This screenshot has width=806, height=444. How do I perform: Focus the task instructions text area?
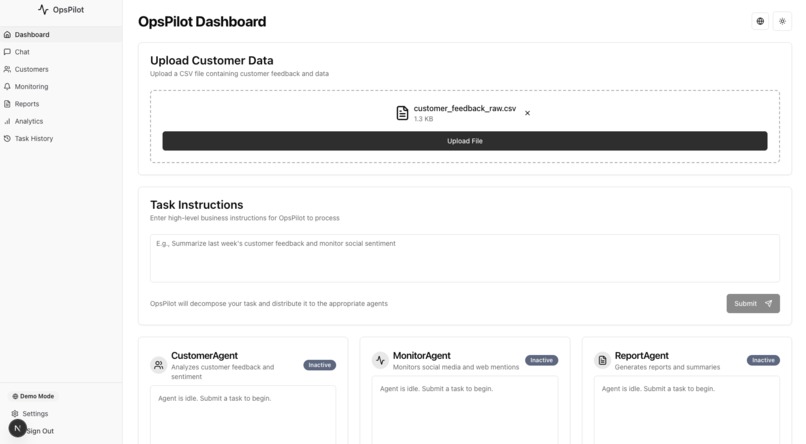pyautogui.click(x=465, y=258)
